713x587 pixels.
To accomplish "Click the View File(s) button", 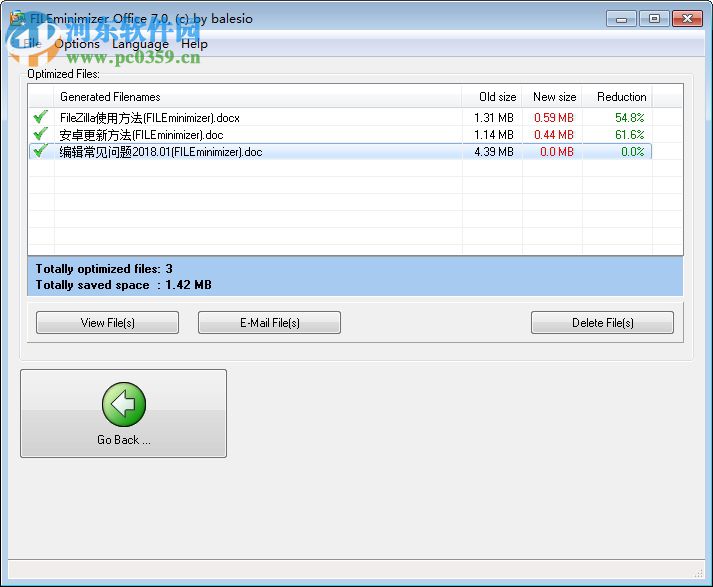I will click(107, 322).
